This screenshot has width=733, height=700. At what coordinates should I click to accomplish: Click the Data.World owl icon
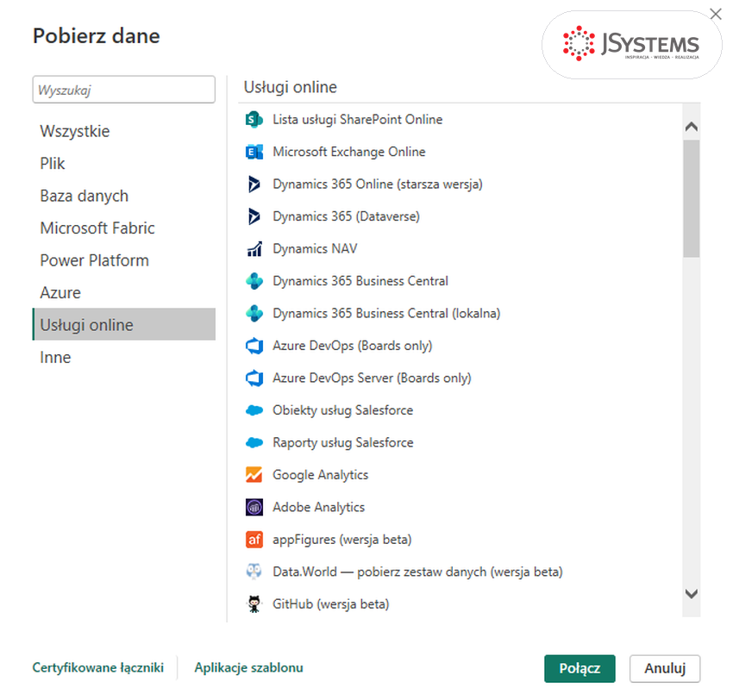pyautogui.click(x=254, y=572)
